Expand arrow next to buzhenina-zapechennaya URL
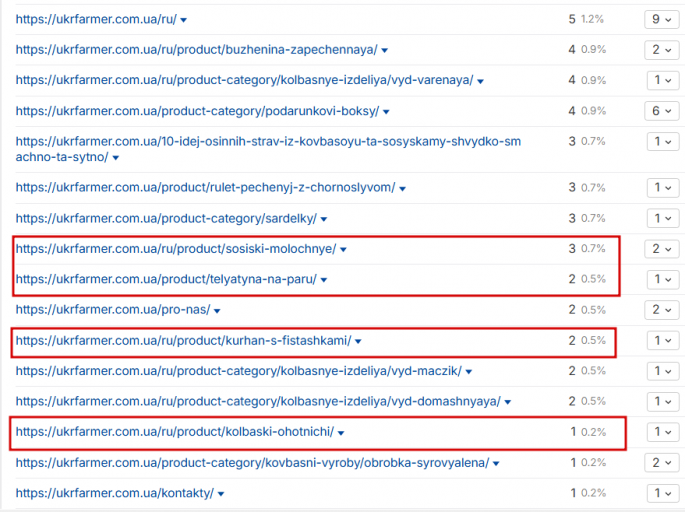 click(x=384, y=51)
